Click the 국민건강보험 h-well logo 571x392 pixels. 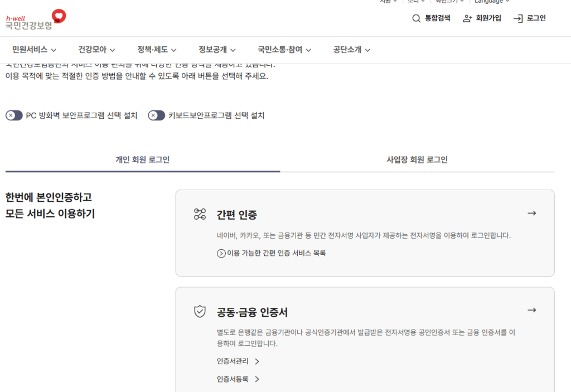(x=36, y=20)
